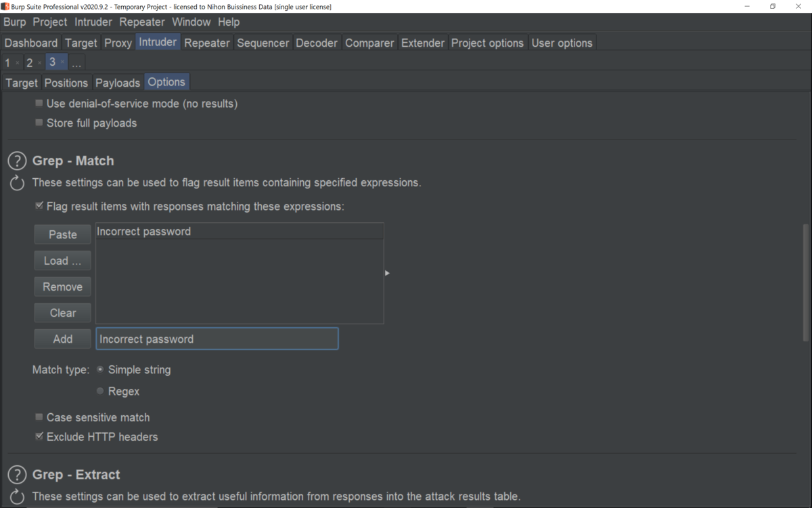The image size is (812, 508).
Task: Select Regex match type
Action: [100, 391]
